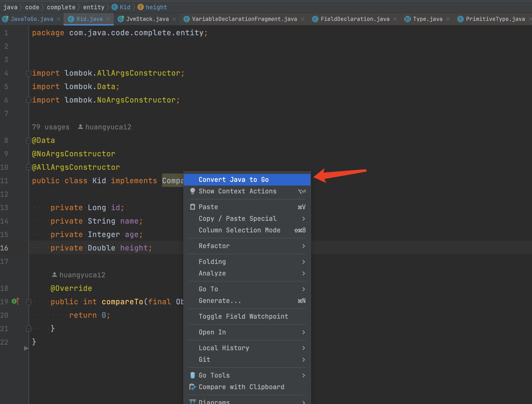Open the Local History submenu
Screen dimensions: 532x404
pyautogui.click(x=224, y=348)
